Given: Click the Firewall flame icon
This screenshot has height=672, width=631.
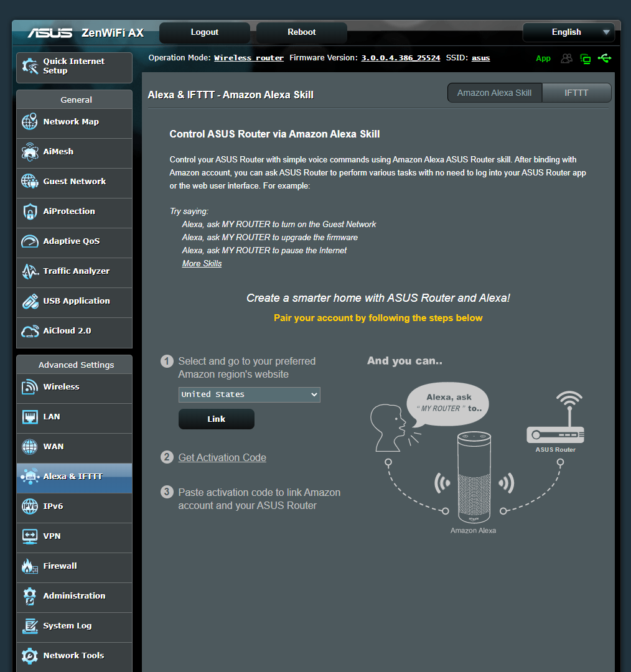Looking at the screenshot, I should click(30, 566).
